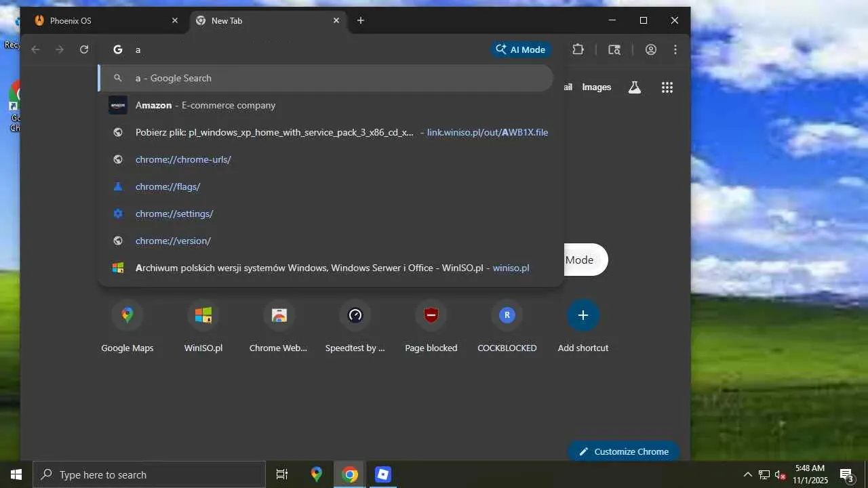Open the Chrome three-dot menu

tap(675, 49)
